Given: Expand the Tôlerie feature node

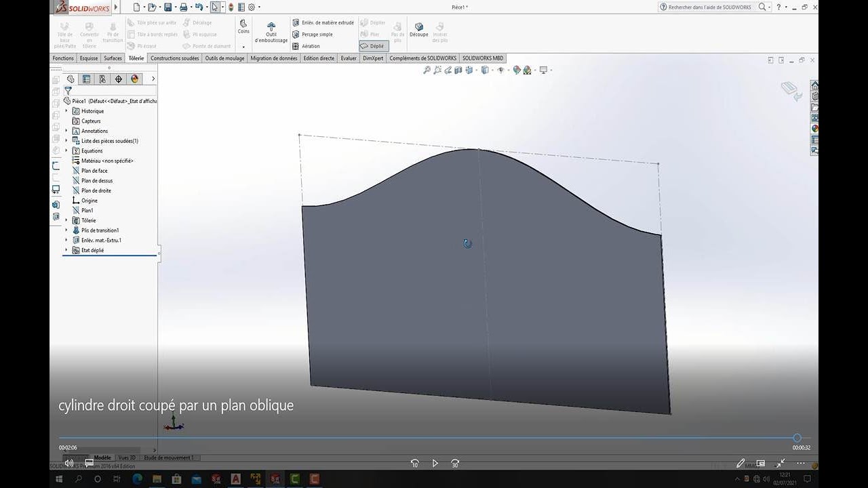Looking at the screenshot, I should pos(66,220).
